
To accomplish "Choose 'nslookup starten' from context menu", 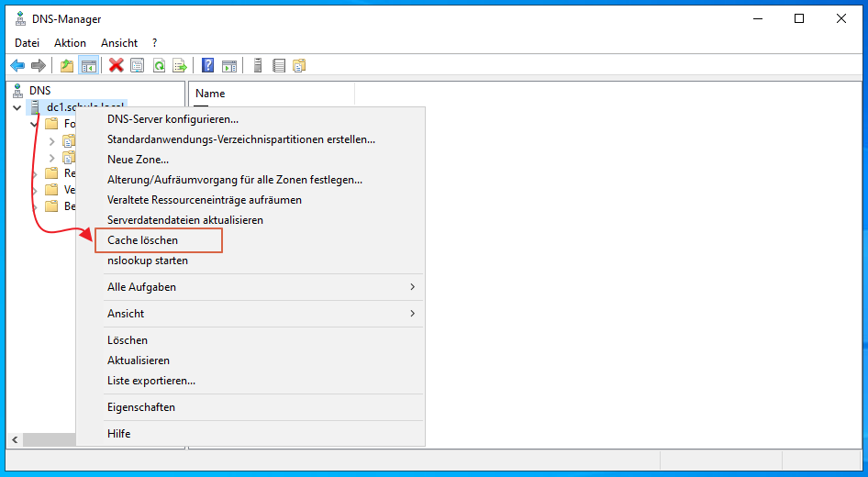I will pos(250,261).
